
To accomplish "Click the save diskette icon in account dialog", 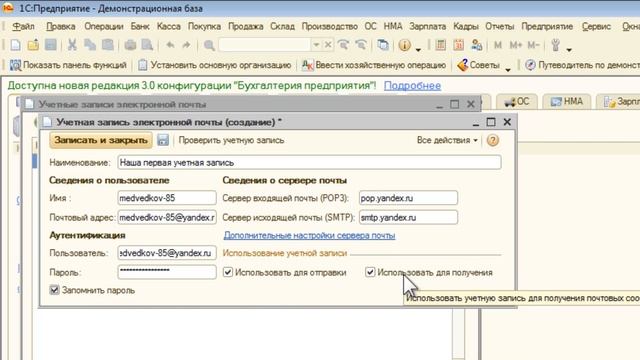I will pos(163,140).
